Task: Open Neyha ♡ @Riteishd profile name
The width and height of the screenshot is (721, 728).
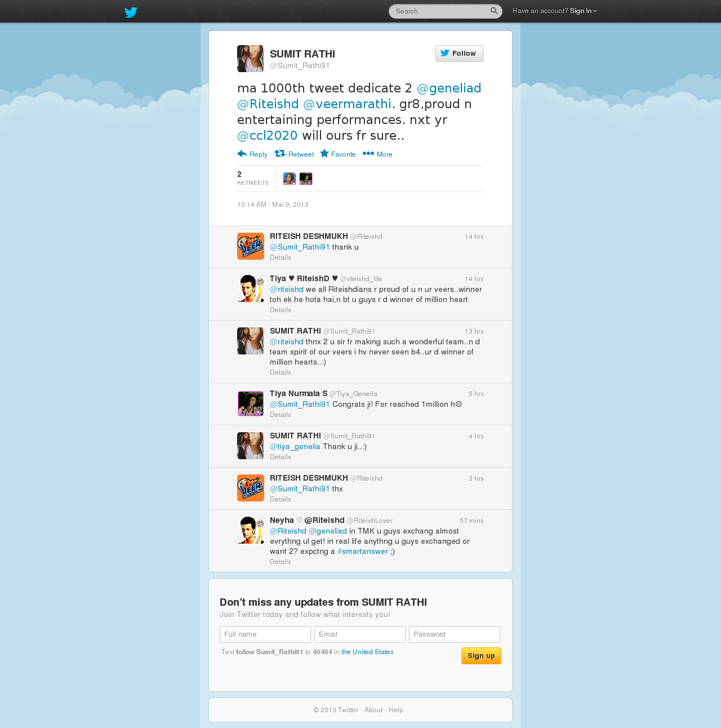Action: point(307,521)
